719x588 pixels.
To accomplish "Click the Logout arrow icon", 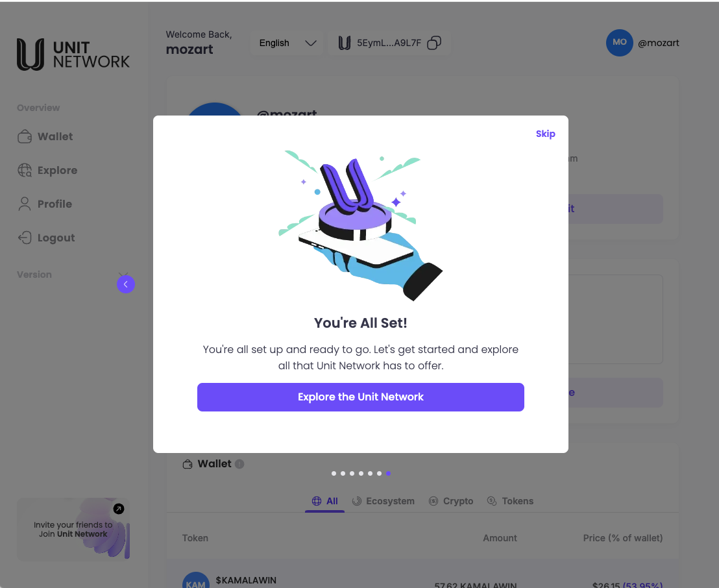I will click(24, 238).
